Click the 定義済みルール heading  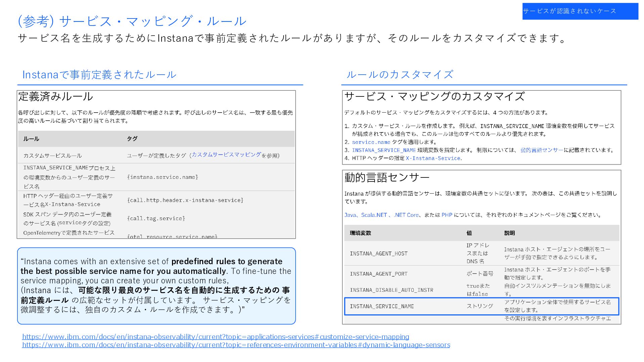point(55,96)
